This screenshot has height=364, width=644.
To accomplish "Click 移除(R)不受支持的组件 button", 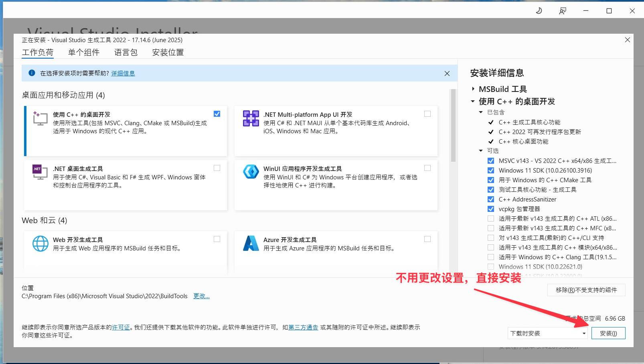I will click(586, 290).
